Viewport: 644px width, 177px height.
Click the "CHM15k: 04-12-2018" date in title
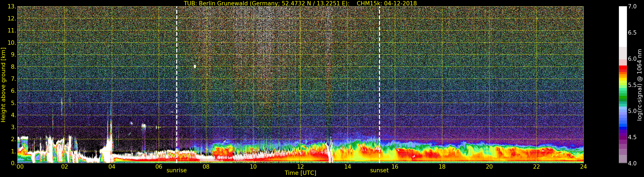point(386,3)
